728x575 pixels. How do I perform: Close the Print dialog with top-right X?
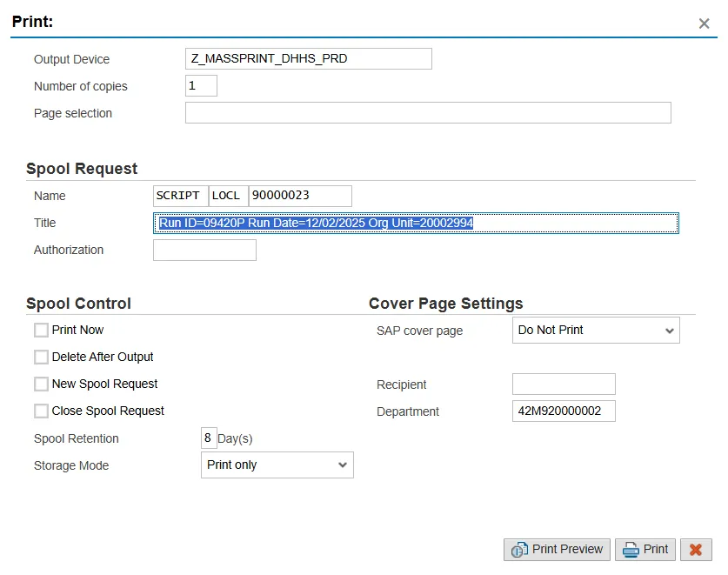704,23
